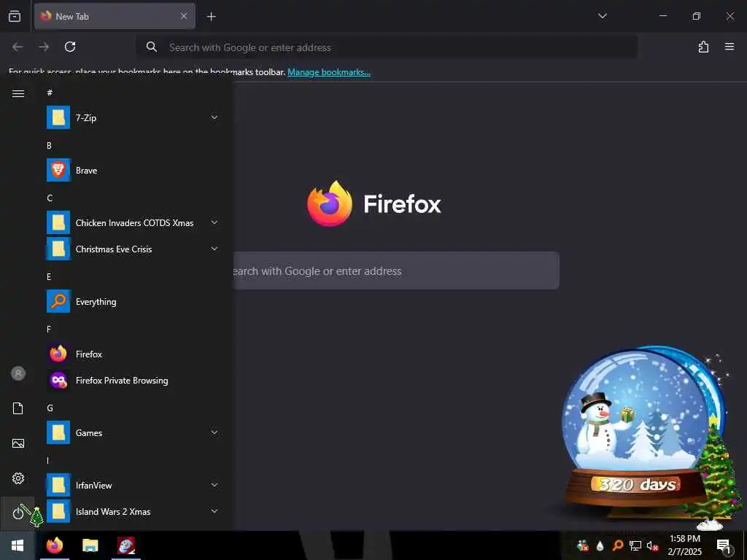The width and height of the screenshot is (747, 560).
Task: Open the Firefox extensions puzzle icon
Action: click(x=703, y=47)
